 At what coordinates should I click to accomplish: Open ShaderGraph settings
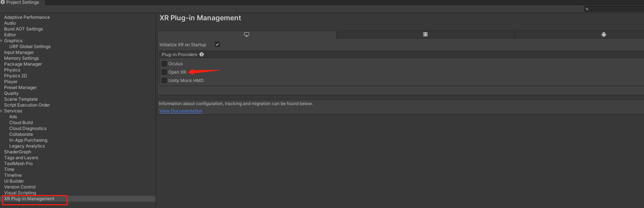point(17,152)
